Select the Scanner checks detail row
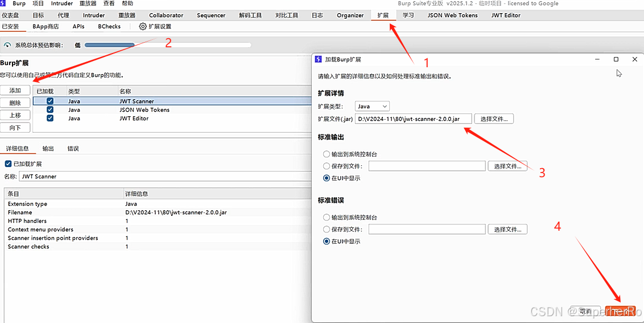644x323 pixels. pos(158,247)
